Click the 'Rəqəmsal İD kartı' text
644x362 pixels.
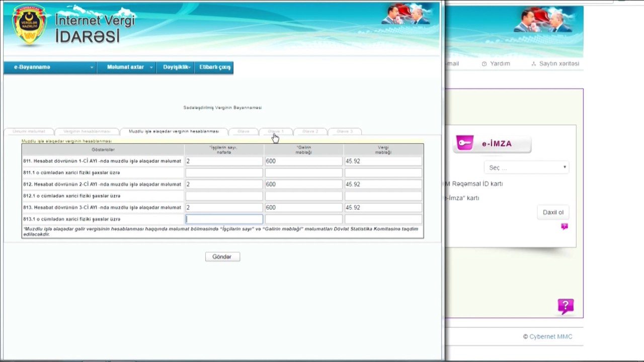pyautogui.click(x=477, y=184)
